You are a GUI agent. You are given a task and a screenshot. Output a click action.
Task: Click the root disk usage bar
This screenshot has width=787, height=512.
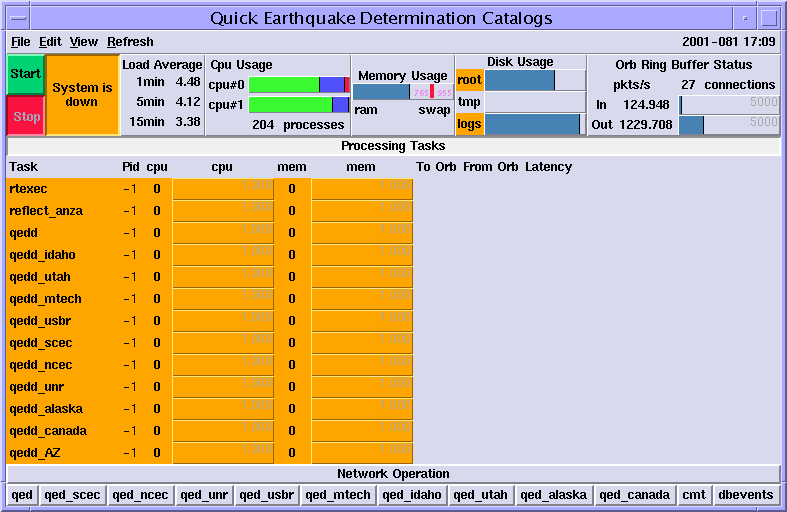[535, 80]
